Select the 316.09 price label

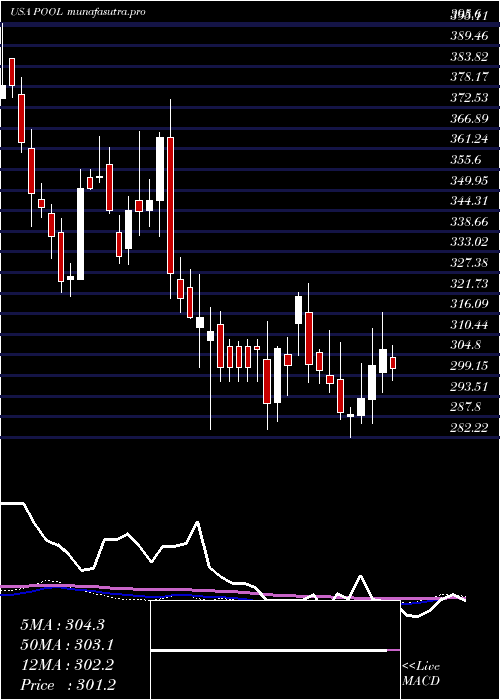pos(469,304)
